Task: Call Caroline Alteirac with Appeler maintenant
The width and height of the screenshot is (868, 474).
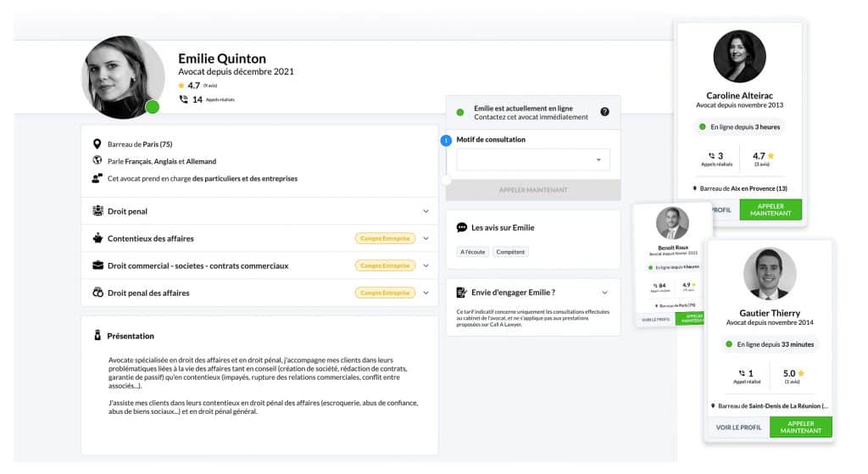Action: click(x=771, y=209)
